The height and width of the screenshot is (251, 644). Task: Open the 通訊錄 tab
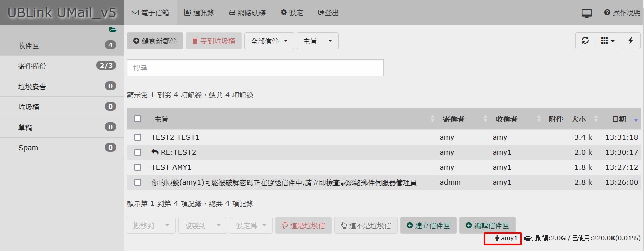(x=199, y=13)
